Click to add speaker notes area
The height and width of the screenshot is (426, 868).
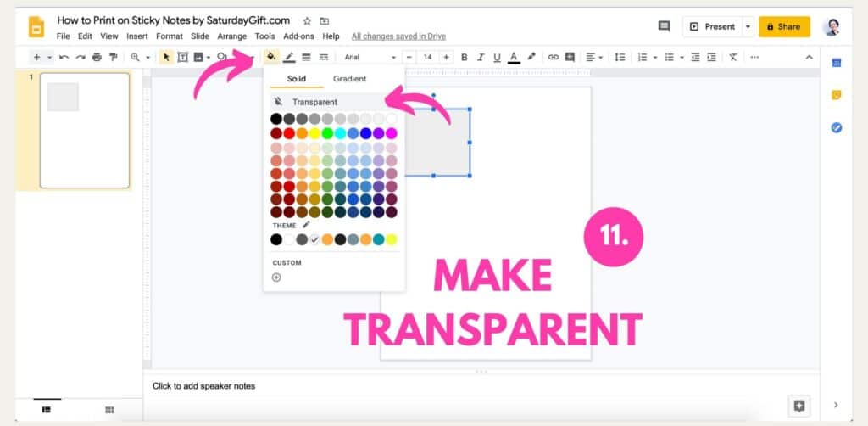(203, 386)
